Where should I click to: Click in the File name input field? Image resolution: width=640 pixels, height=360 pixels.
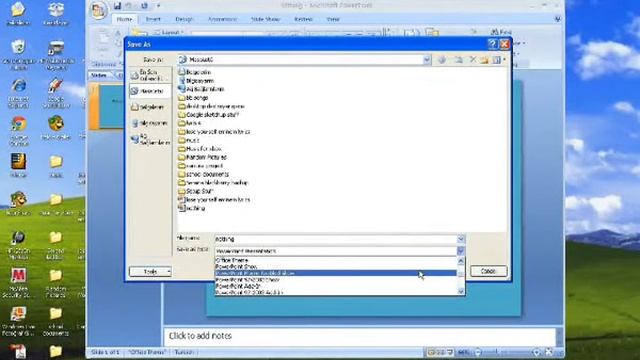click(336, 239)
